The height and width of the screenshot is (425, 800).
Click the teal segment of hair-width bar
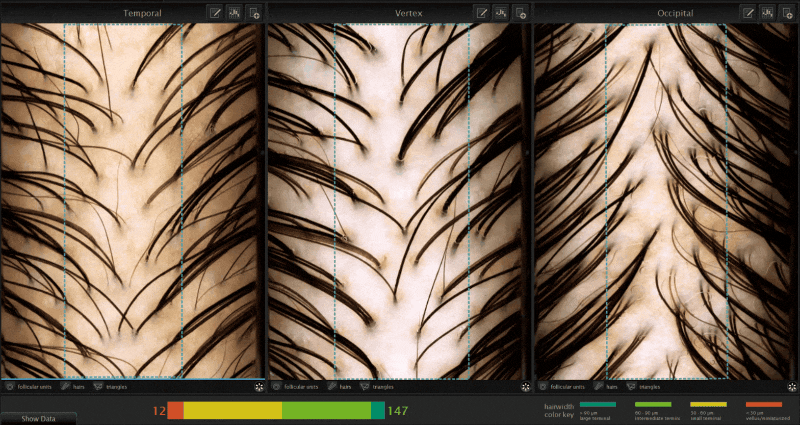click(x=378, y=410)
